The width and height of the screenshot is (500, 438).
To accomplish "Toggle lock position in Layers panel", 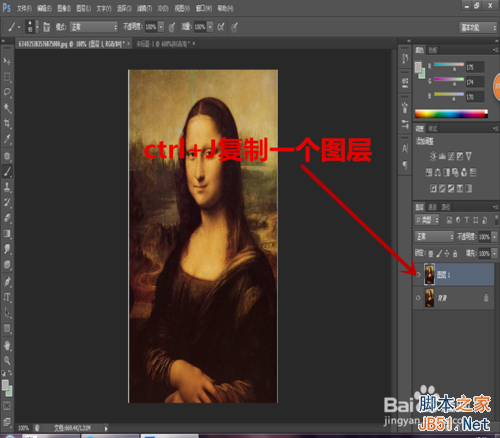I will click(x=447, y=254).
